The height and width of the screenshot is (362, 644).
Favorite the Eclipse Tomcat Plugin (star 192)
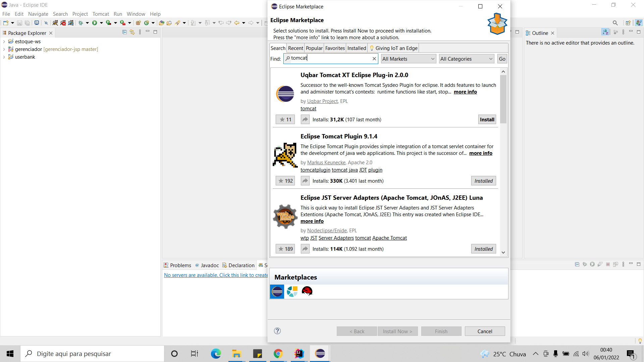(285, 181)
